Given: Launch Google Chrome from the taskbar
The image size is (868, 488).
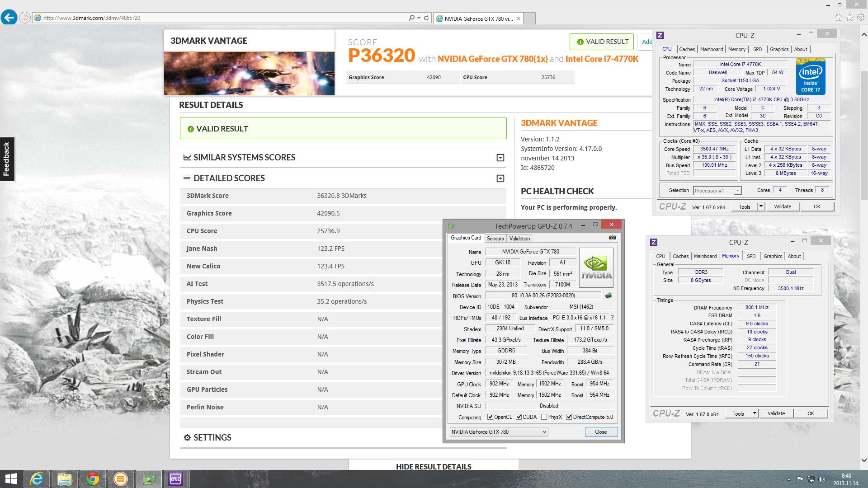Looking at the screenshot, I should click(92, 479).
